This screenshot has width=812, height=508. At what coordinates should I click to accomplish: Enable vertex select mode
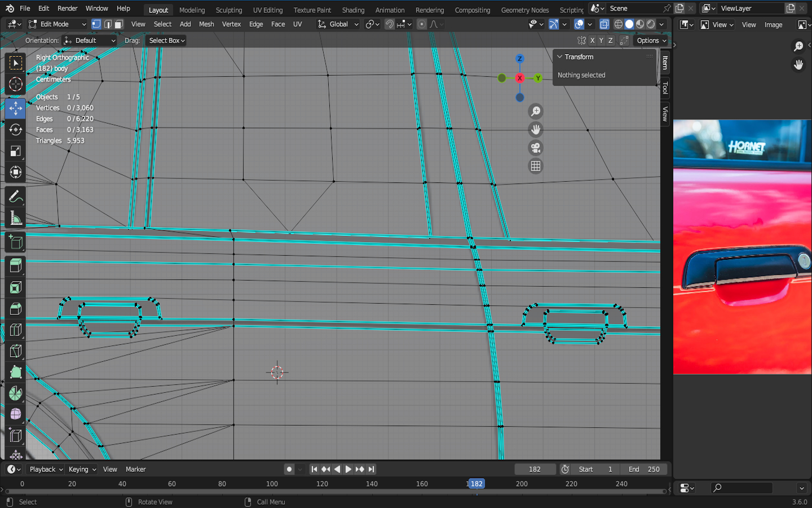(96, 24)
